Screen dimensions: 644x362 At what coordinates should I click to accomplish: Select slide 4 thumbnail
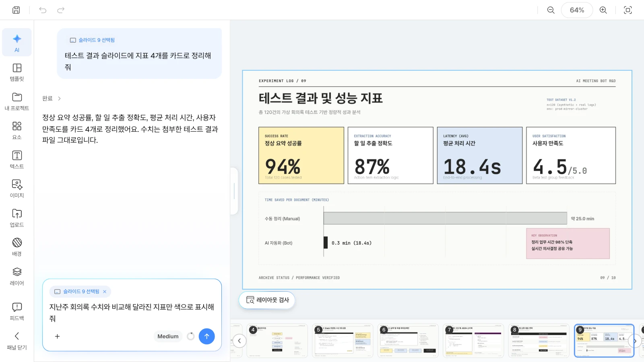(x=277, y=341)
